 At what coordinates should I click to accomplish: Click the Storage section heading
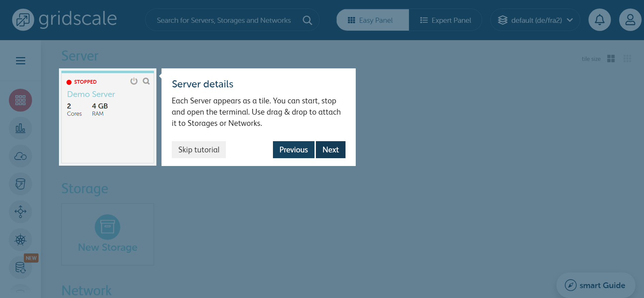(85, 189)
